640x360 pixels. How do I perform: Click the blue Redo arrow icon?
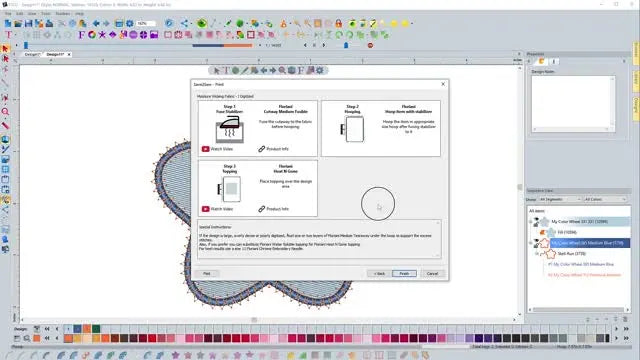coord(106,24)
